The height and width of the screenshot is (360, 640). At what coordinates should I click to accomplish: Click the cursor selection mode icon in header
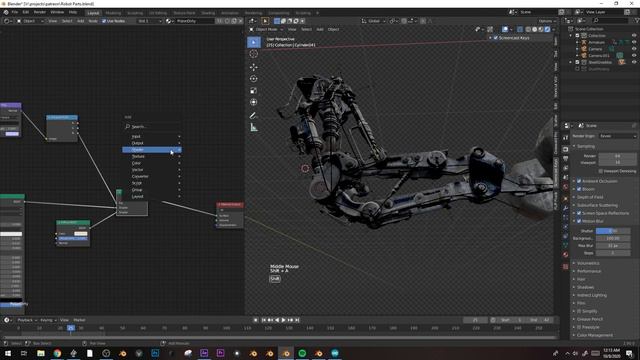[265, 21]
